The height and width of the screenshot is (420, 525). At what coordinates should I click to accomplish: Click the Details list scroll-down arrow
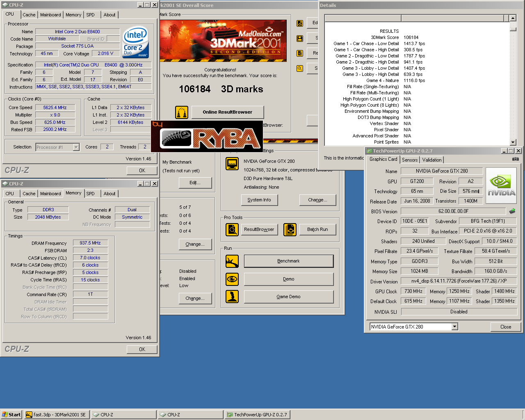pyautogui.click(x=513, y=142)
